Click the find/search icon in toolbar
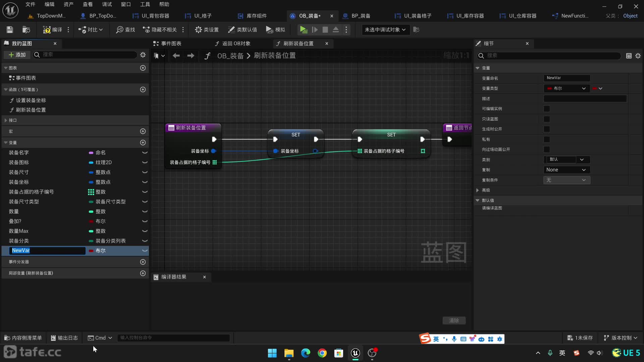The image size is (644, 362). [120, 29]
